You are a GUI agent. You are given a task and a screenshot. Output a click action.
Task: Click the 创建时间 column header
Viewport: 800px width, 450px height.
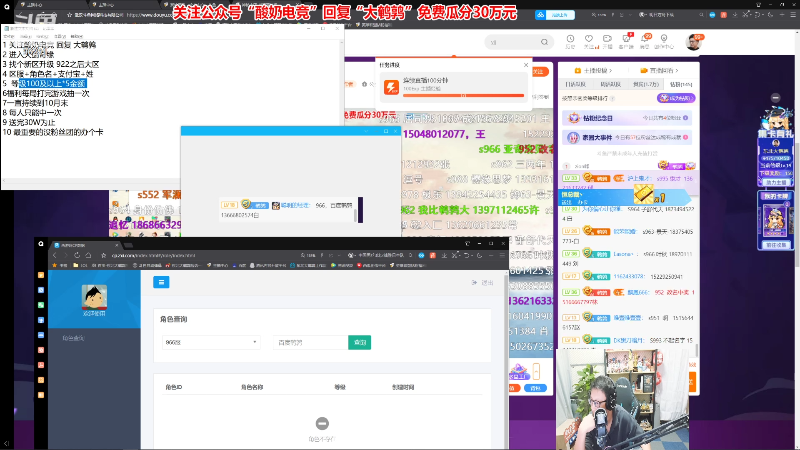click(403, 387)
